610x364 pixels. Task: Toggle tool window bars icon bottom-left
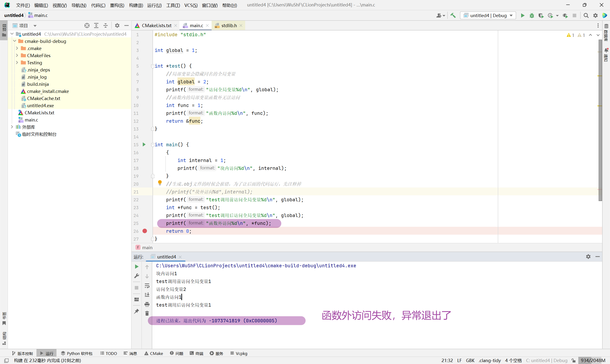click(x=6, y=360)
